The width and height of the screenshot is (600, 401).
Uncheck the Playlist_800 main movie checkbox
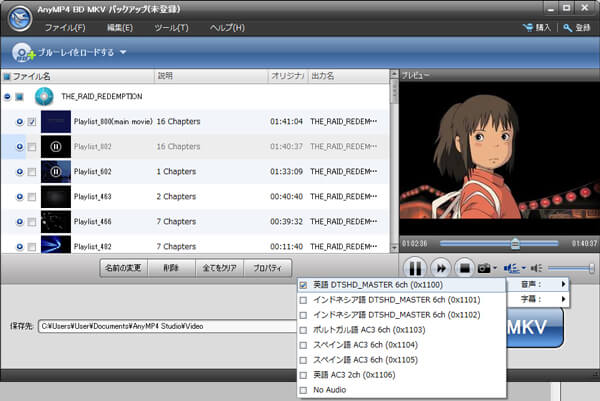32,122
